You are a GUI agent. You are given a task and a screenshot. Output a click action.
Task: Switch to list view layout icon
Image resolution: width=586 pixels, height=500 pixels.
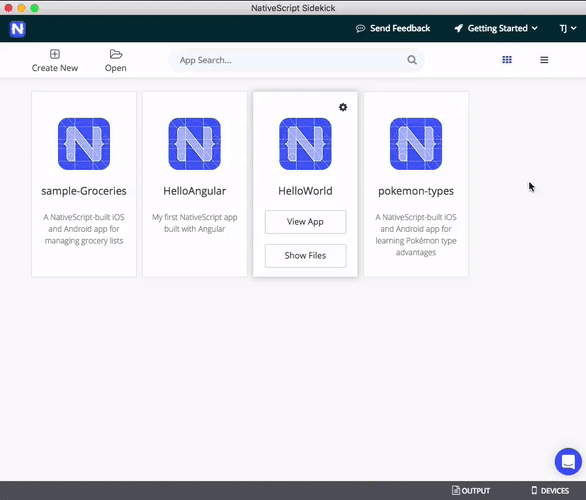pos(544,60)
